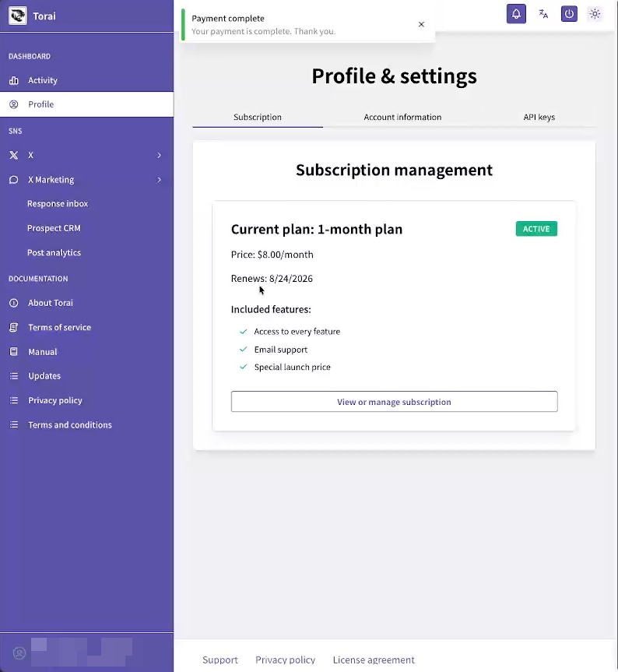Viewport: 618px width, 672px height.
Task: Click the Subscription management heading
Action: pos(394,171)
